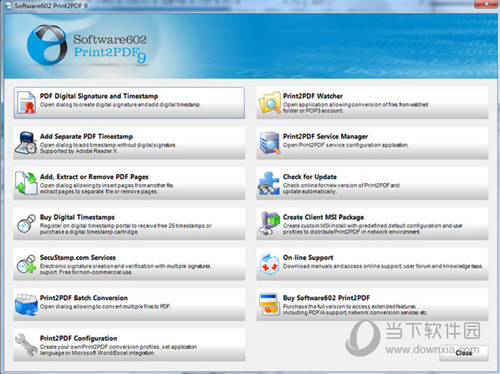Open Print2PDF Configuration title text
Image resolution: width=500 pixels, height=374 pixels.
click(79, 338)
